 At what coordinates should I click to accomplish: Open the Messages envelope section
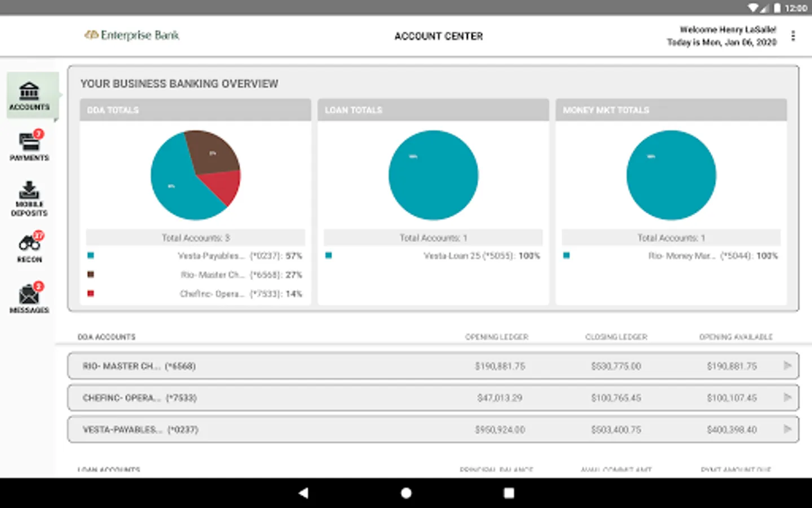(29, 298)
